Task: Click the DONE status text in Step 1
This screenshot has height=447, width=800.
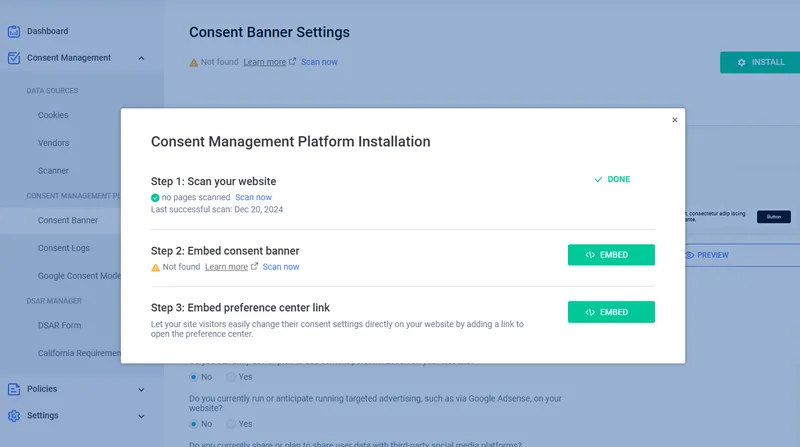Action: 618,180
